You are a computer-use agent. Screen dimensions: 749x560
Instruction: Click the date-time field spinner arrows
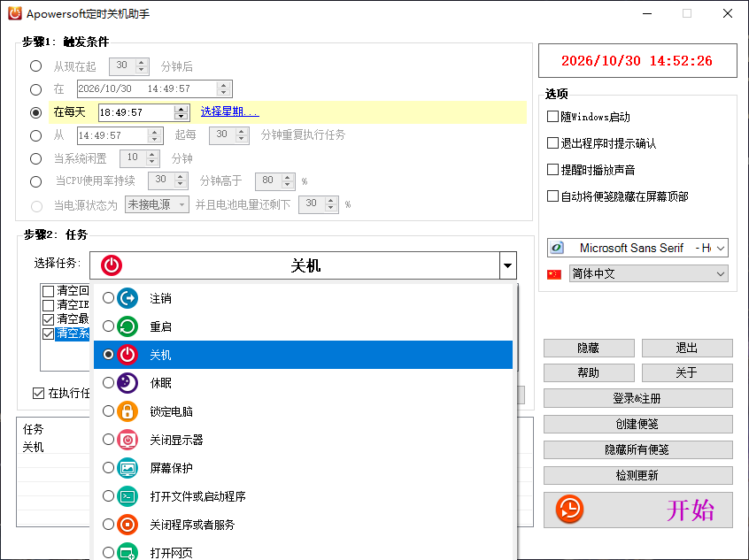click(x=223, y=88)
